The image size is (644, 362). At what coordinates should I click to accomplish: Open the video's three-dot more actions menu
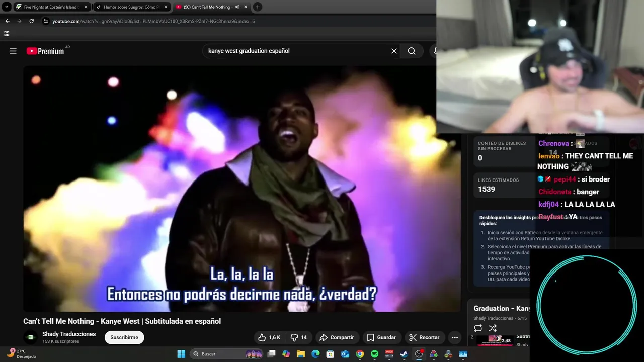point(455,337)
